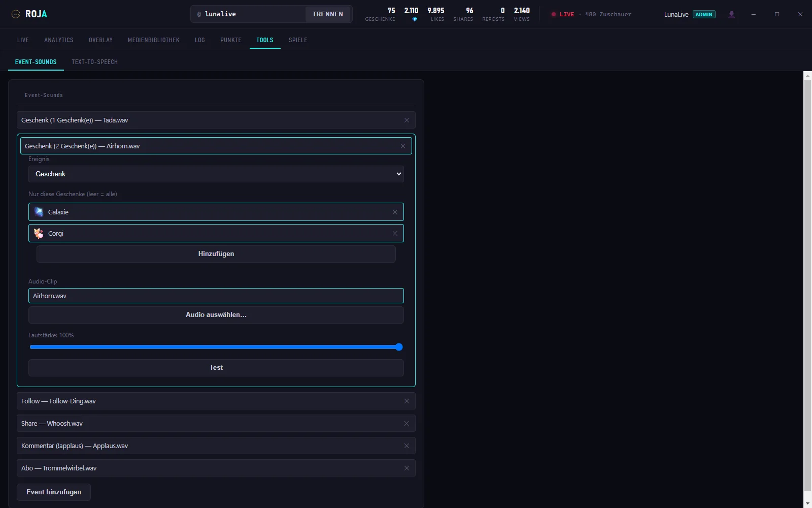Click the Corgi gift row
812x508 pixels.
[x=216, y=234]
